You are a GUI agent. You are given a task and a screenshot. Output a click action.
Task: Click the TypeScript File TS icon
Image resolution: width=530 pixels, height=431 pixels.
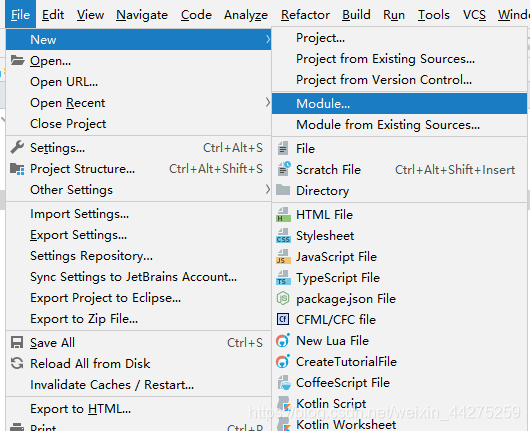(283, 278)
